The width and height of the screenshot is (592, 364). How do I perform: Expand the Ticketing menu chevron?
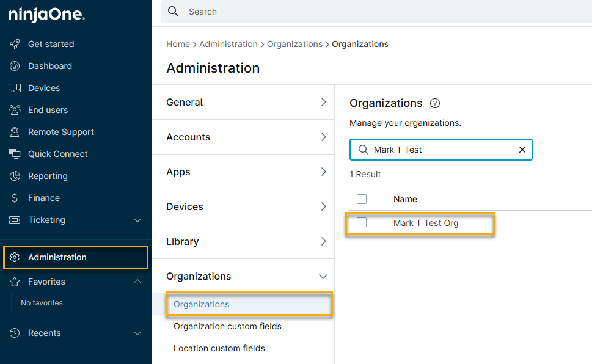coord(137,220)
